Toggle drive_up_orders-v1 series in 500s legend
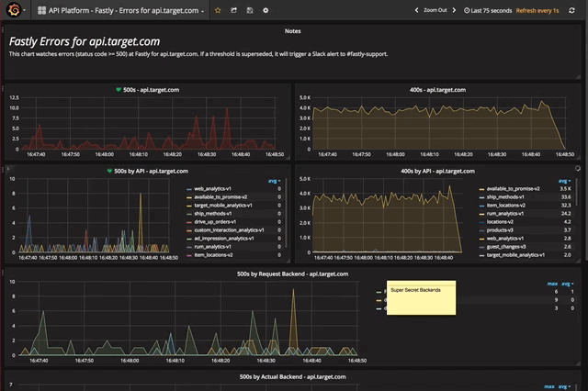Image resolution: width=588 pixels, height=391 pixels. point(215,222)
